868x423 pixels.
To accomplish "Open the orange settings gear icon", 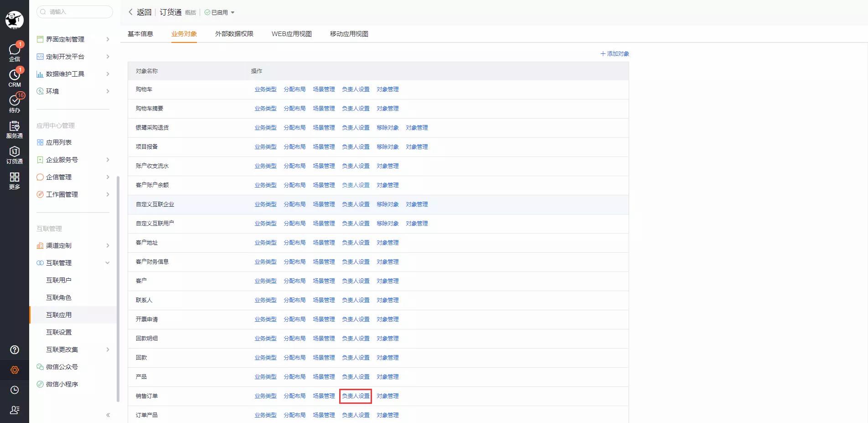I will click(x=15, y=370).
